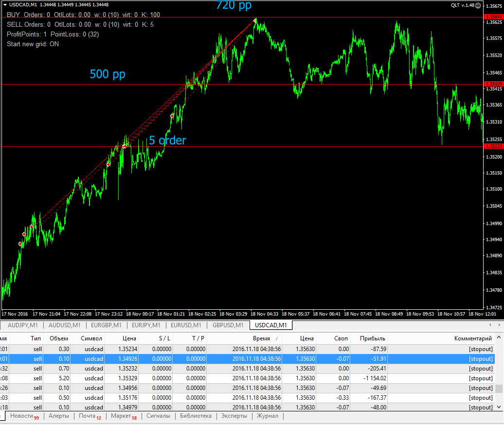Select red price level label 1.35641
The height and width of the screenshot is (425, 504).
point(494,17)
